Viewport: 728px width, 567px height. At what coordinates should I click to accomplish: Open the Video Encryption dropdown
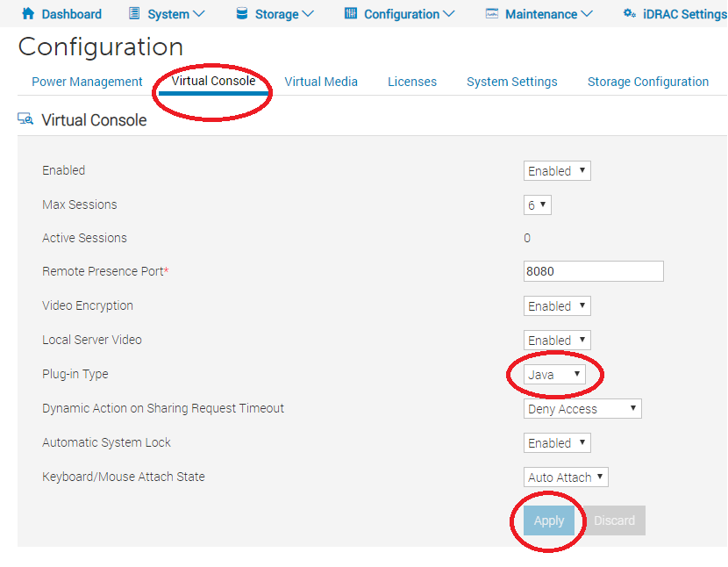[x=557, y=305]
